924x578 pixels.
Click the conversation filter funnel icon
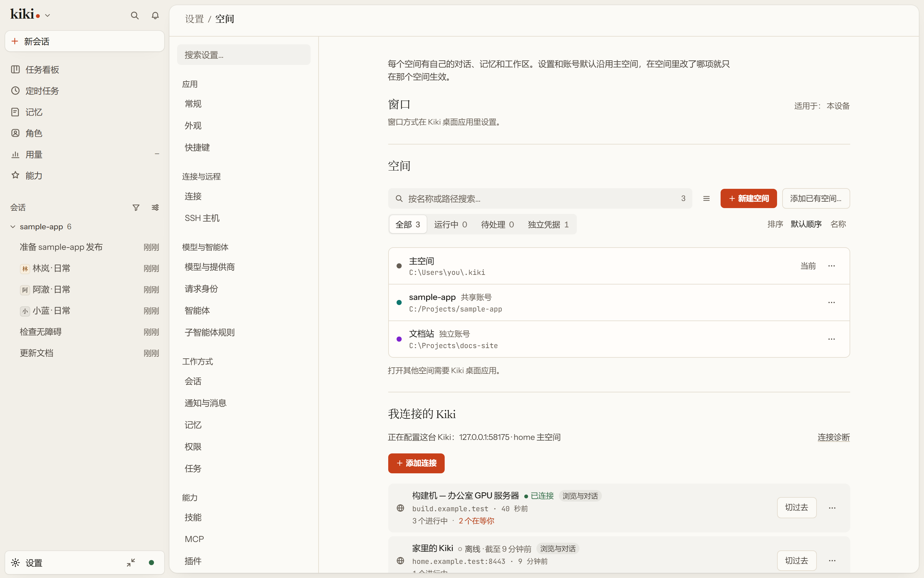tap(136, 207)
